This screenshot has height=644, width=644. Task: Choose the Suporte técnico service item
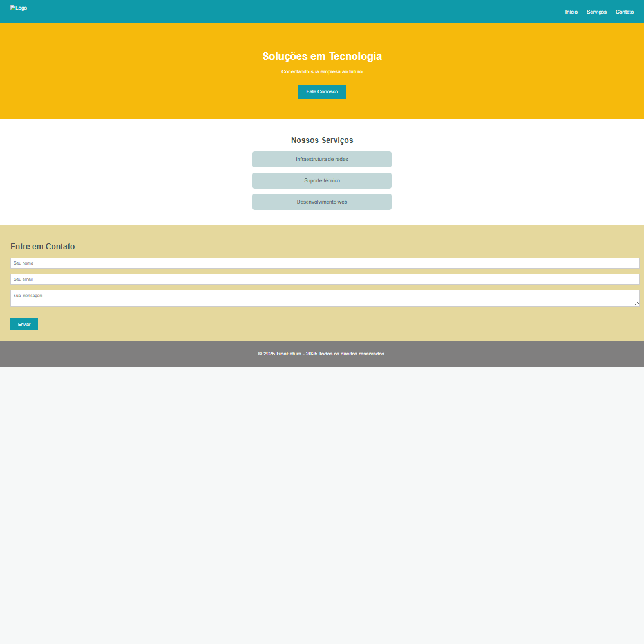322,180
